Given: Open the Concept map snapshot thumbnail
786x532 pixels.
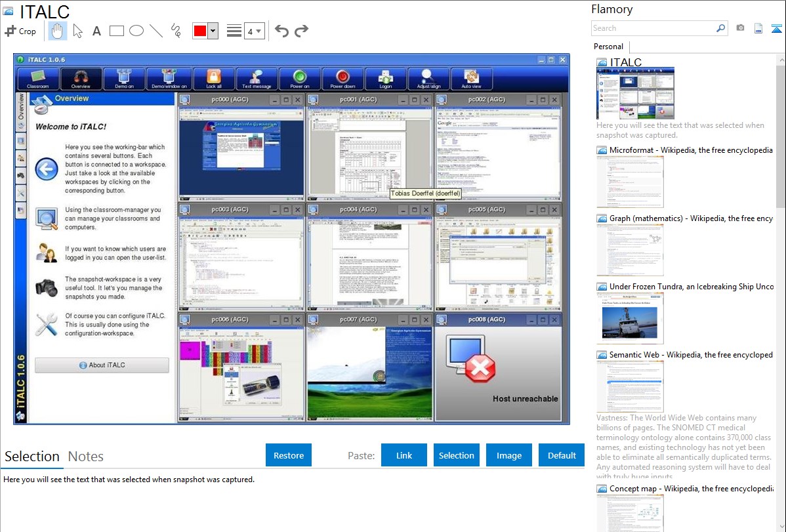Looking at the screenshot, I should tap(630, 514).
